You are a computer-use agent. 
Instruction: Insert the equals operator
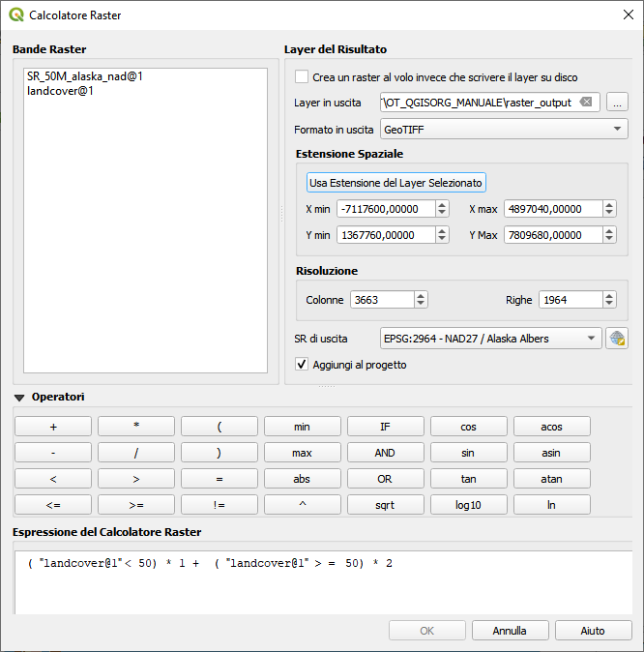pyautogui.click(x=220, y=479)
